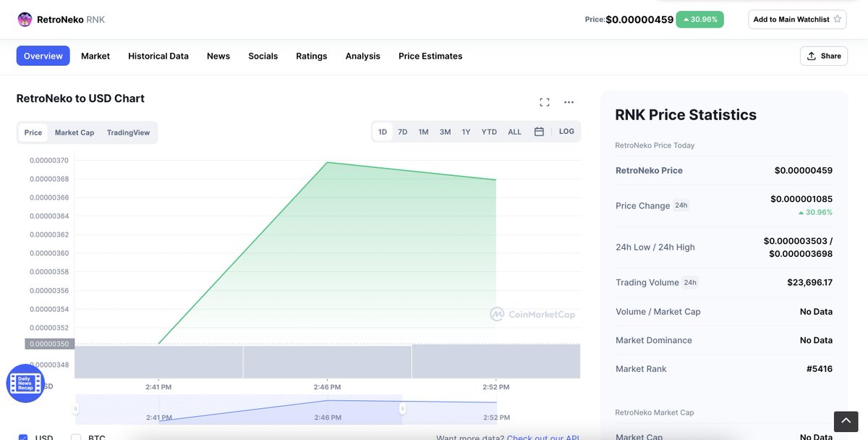Image resolution: width=868 pixels, height=440 pixels.
Task: Click the RNK Price Statistics heading
Action: click(x=686, y=114)
